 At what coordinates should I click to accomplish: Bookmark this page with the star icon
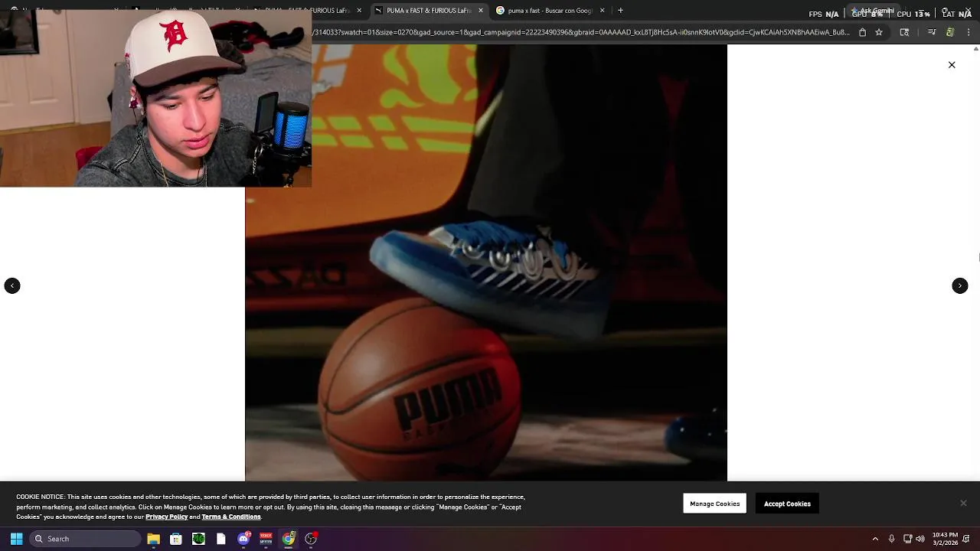tap(879, 32)
